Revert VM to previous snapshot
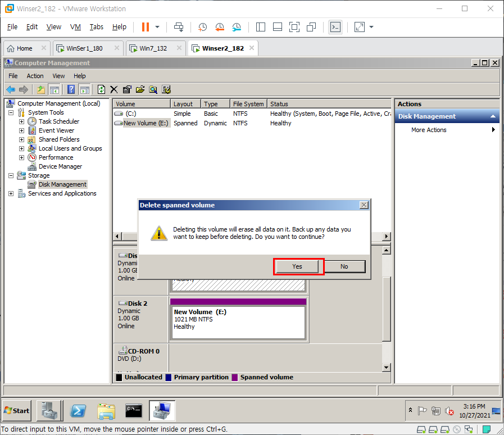504x435 pixels. [220, 27]
